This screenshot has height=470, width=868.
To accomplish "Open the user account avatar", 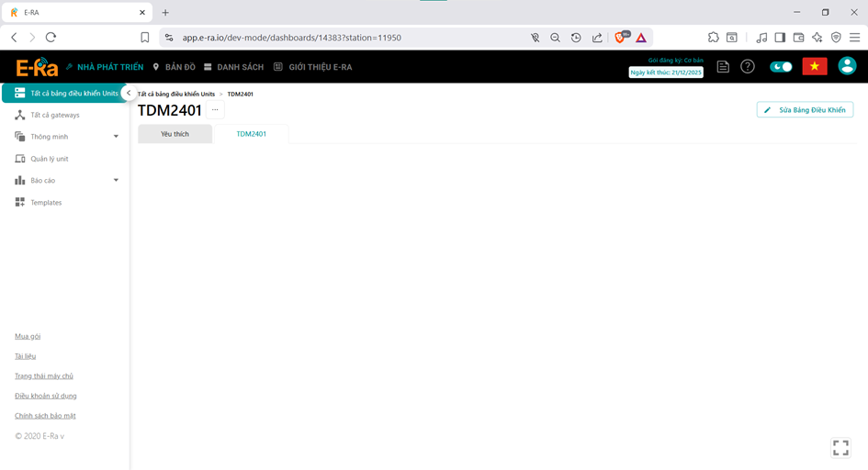I will tap(847, 66).
